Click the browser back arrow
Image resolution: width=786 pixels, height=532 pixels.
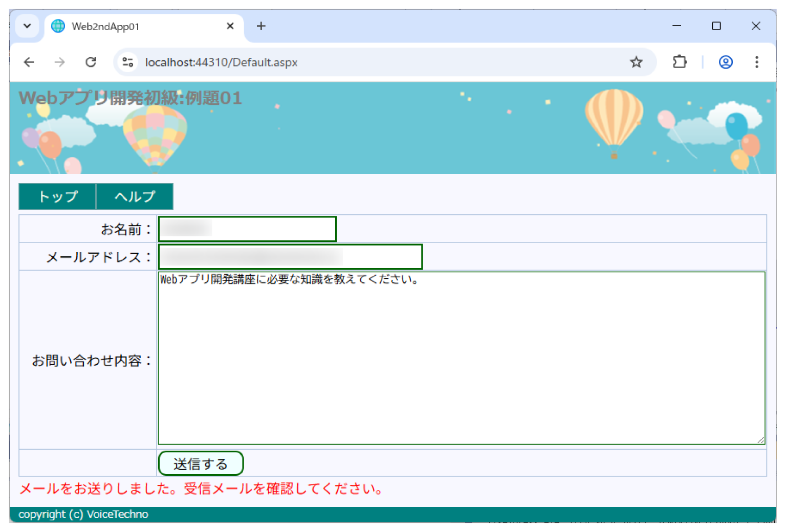pos(29,62)
